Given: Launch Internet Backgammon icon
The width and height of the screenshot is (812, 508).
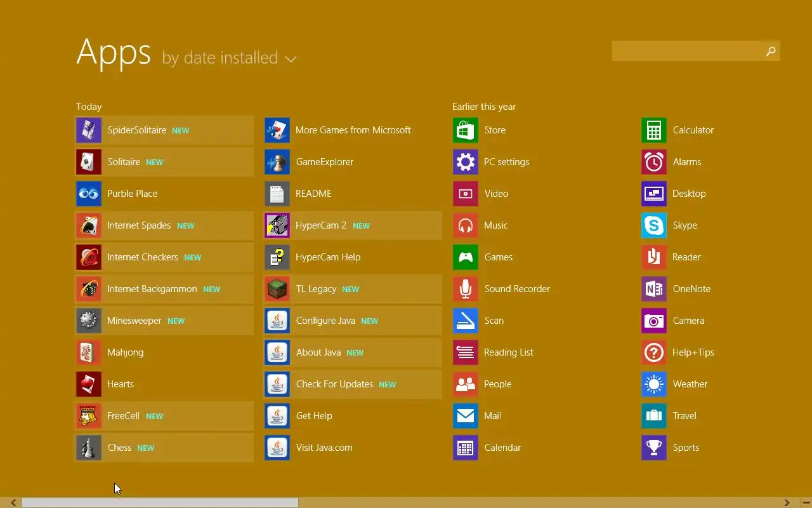Looking at the screenshot, I should tap(89, 289).
